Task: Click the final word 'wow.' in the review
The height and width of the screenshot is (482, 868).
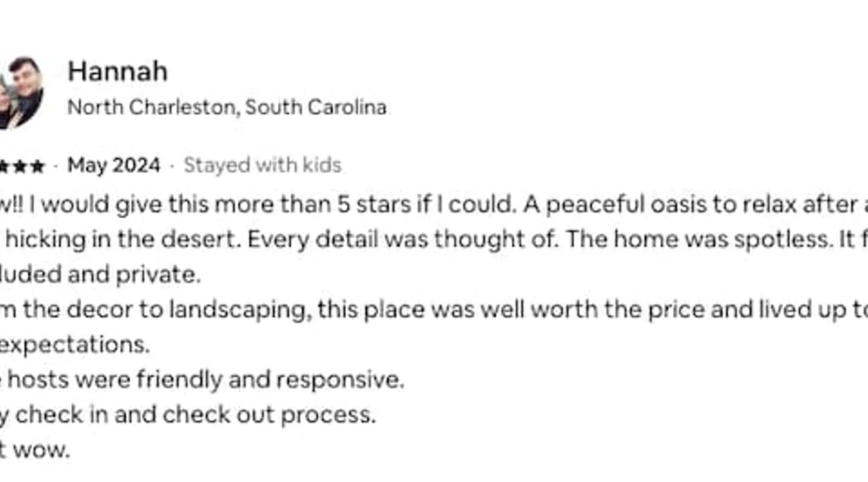Action: [41, 450]
